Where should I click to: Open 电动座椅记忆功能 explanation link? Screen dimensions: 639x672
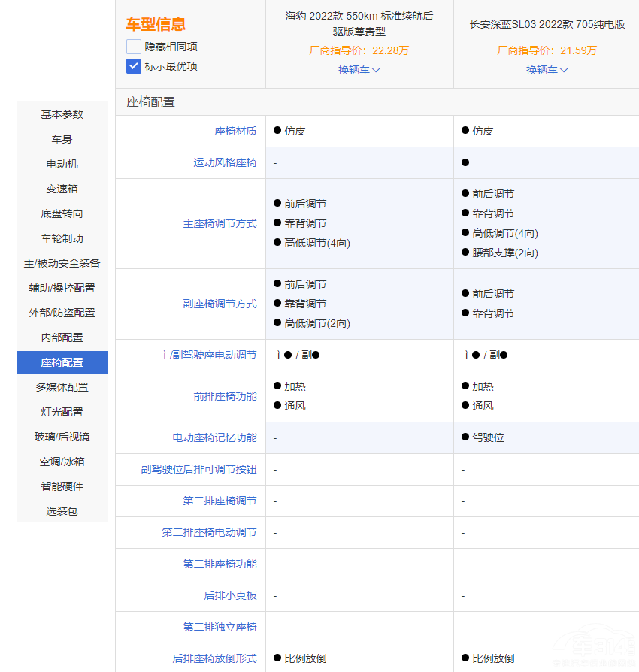click(214, 437)
